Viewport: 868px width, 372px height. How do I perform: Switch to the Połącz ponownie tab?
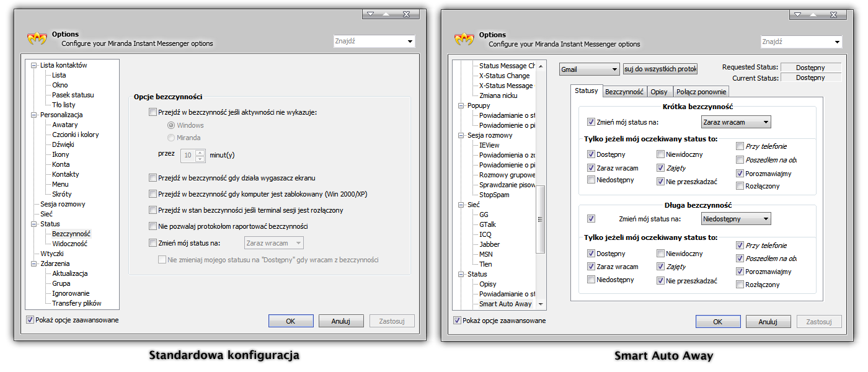point(701,92)
